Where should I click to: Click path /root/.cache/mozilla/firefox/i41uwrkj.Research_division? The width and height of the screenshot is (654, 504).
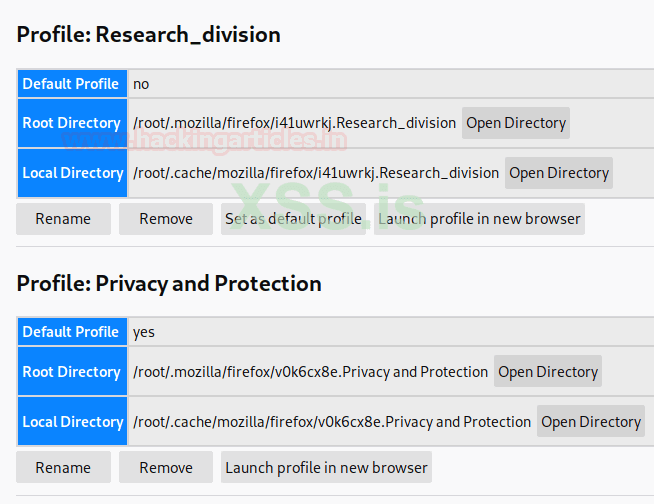point(316,173)
